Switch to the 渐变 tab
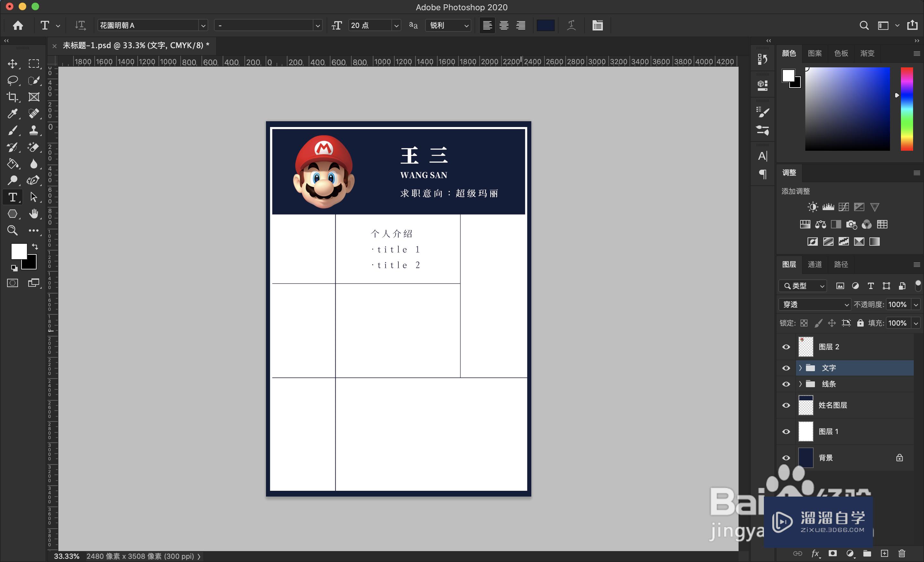This screenshot has width=924, height=562. click(867, 53)
